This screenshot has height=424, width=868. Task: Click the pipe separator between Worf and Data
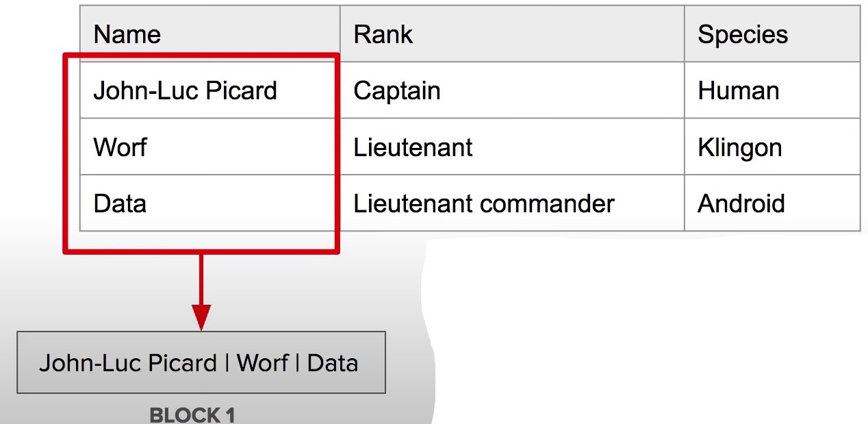298,362
